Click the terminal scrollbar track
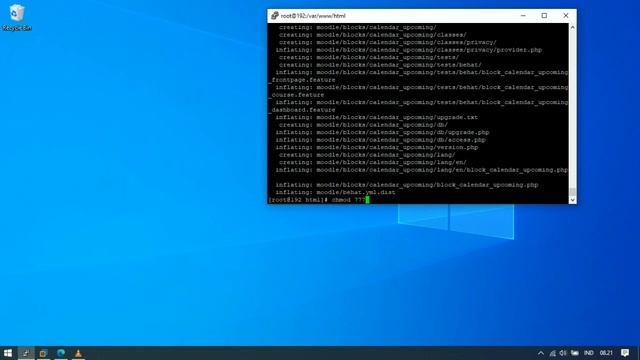This screenshot has height=360, width=640. click(x=572, y=110)
